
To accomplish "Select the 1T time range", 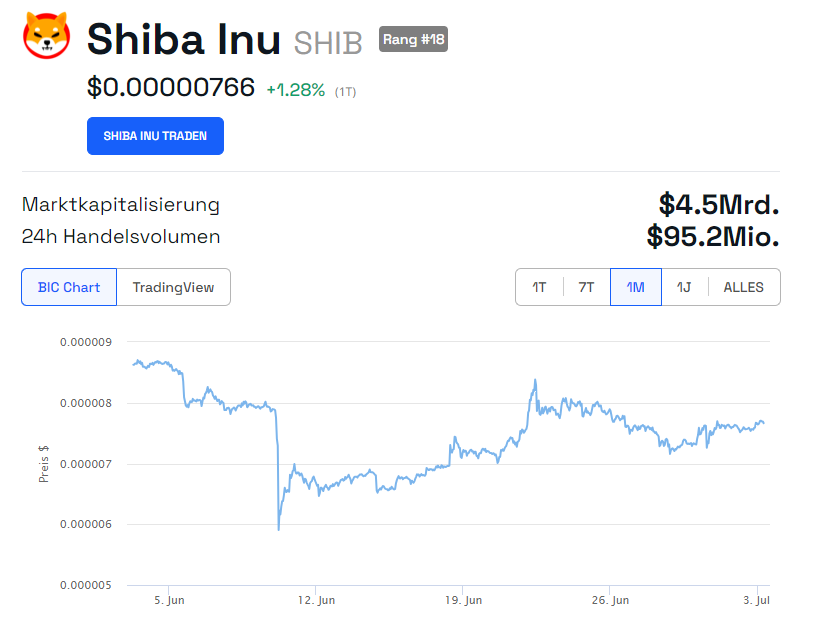I will [x=539, y=287].
